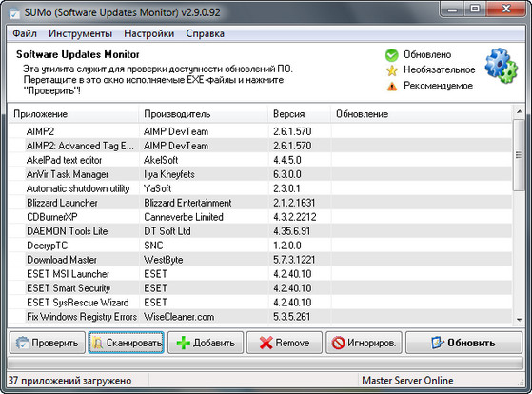The image size is (532, 394).
Task: Add an application with the Добавить button
Action: click(x=206, y=344)
